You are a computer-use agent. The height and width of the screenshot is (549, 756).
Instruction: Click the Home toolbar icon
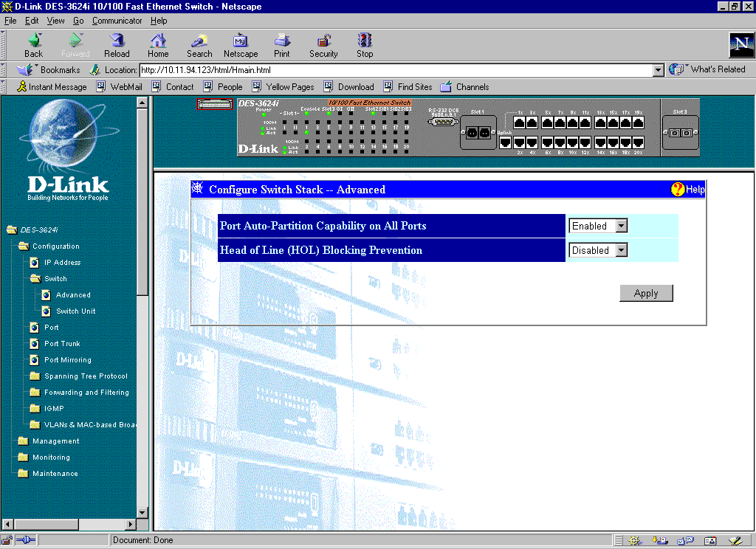pos(158,41)
